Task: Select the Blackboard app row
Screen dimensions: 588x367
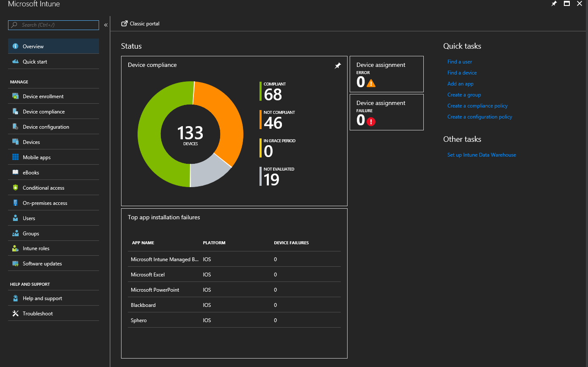Action: (x=234, y=305)
